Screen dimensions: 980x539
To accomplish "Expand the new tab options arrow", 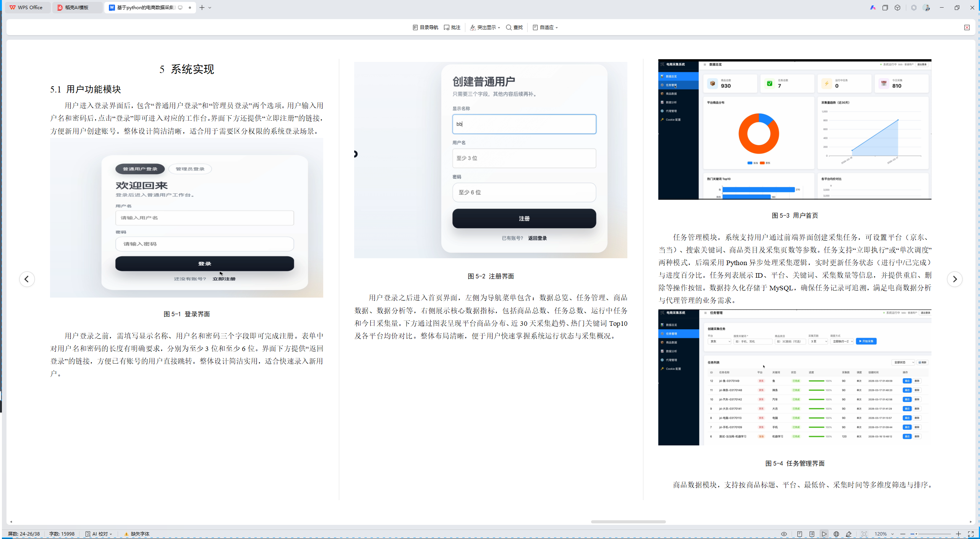I will tap(210, 8).
